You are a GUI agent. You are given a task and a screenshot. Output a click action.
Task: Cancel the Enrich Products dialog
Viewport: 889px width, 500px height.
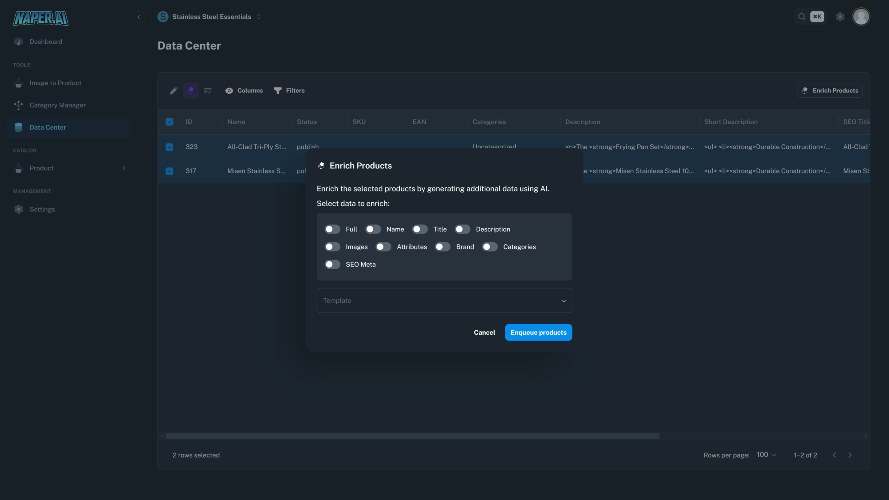point(484,333)
